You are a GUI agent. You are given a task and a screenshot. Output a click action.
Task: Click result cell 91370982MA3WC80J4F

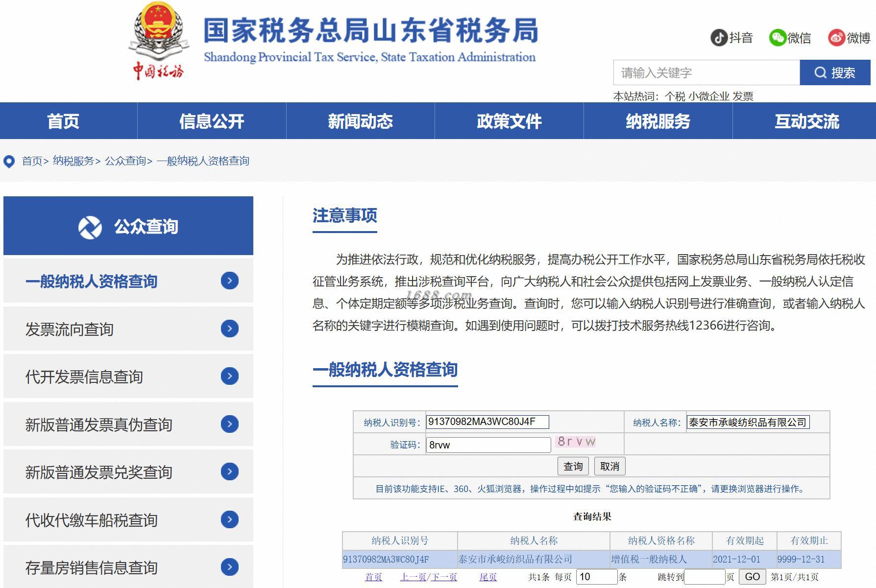tap(400, 559)
